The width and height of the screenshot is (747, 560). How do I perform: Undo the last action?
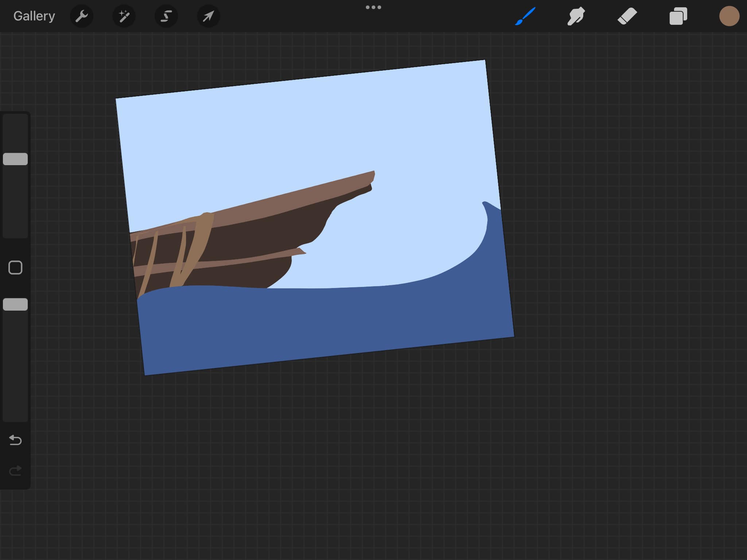(15, 440)
